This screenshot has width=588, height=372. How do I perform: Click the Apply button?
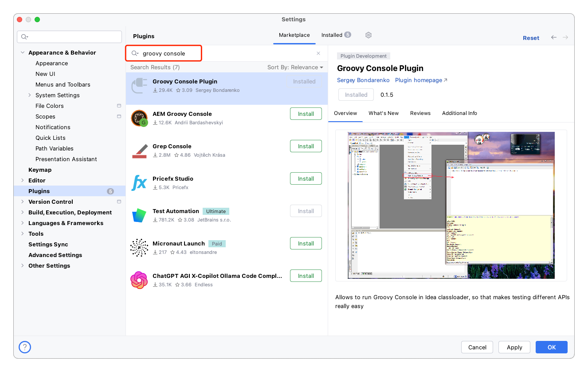(514, 347)
